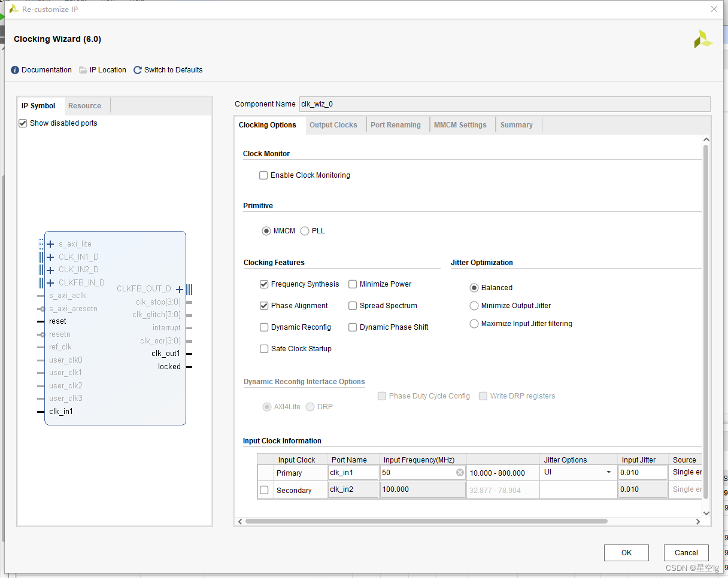Viewport: 728px width, 578px height.
Task: Click the Single-ended Source cell for Primary
Action: 685,473
